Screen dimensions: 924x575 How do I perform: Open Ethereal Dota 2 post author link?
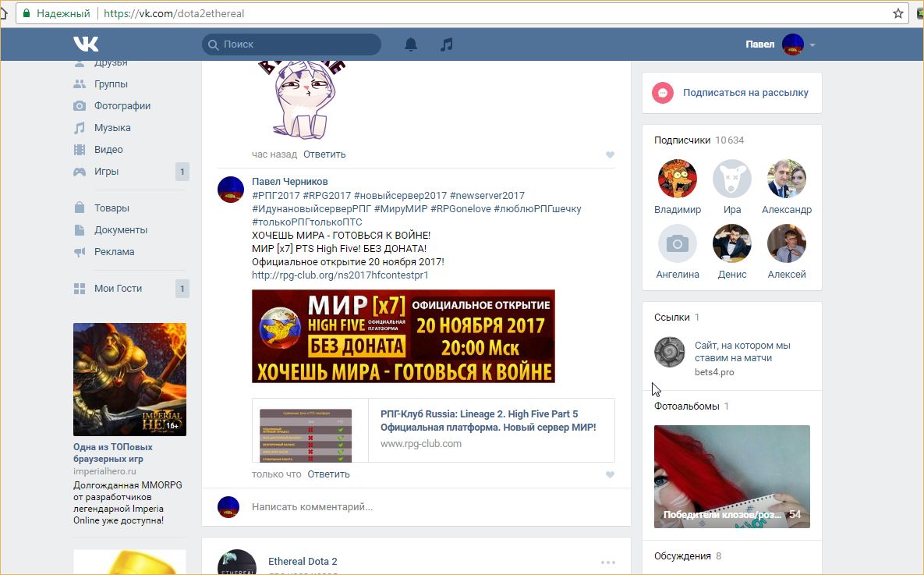point(303,562)
